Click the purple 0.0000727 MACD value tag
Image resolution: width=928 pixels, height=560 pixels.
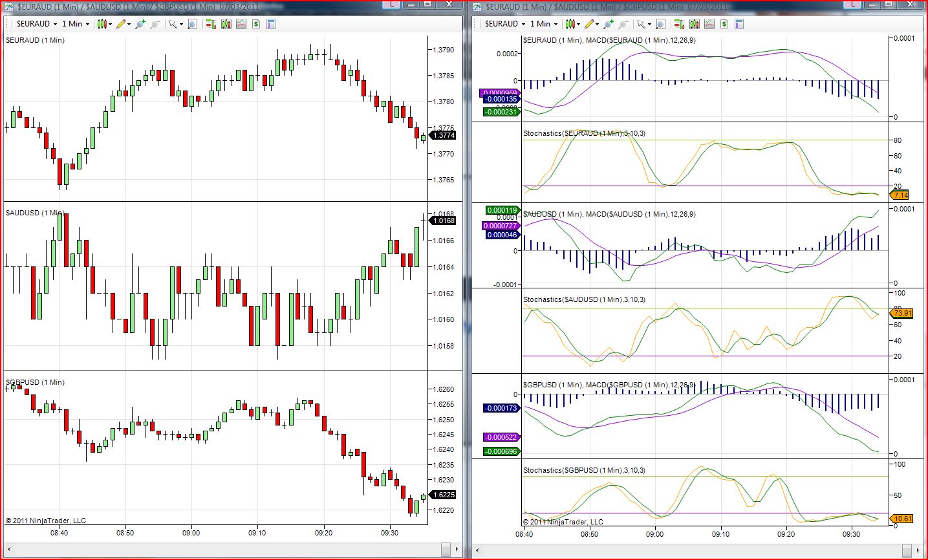(501, 226)
